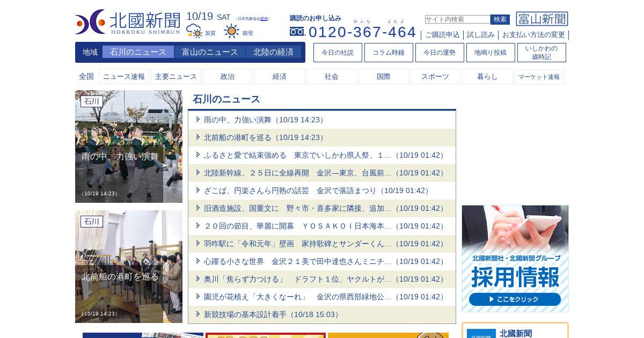Image resolution: width=644 pixels, height=338 pixels.
Task: Click the 石川のニュース section heading
Action: (226, 99)
